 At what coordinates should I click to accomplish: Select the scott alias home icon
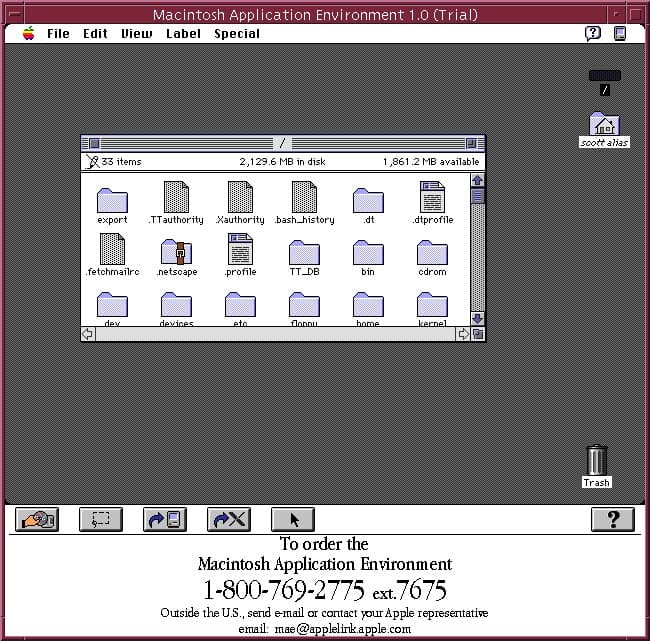(x=604, y=124)
